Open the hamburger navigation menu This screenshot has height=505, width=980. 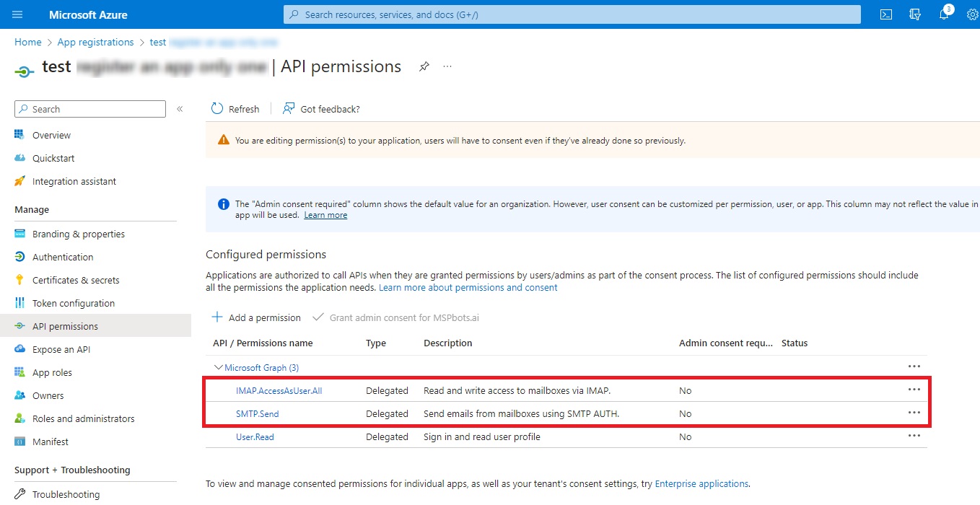pyautogui.click(x=18, y=14)
